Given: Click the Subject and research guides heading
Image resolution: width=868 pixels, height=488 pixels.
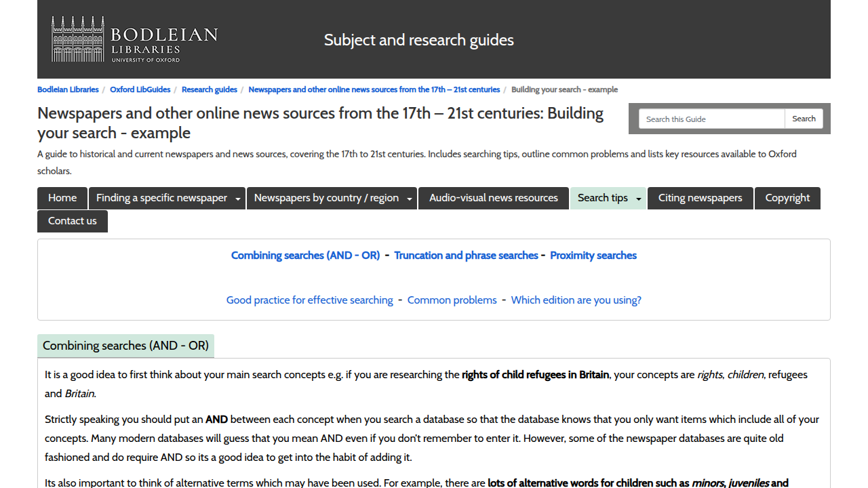Looking at the screenshot, I should click(x=419, y=40).
